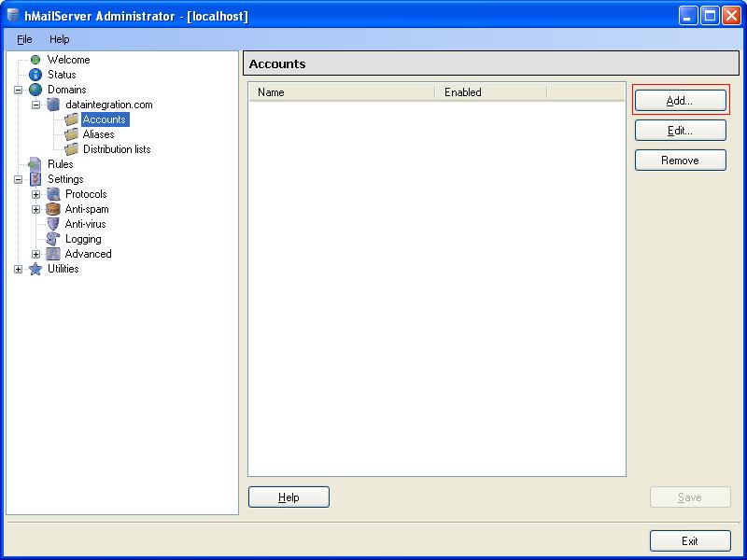Image resolution: width=747 pixels, height=560 pixels.
Task: Collapse the Settings tree node
Action: (x=18, y=179)
